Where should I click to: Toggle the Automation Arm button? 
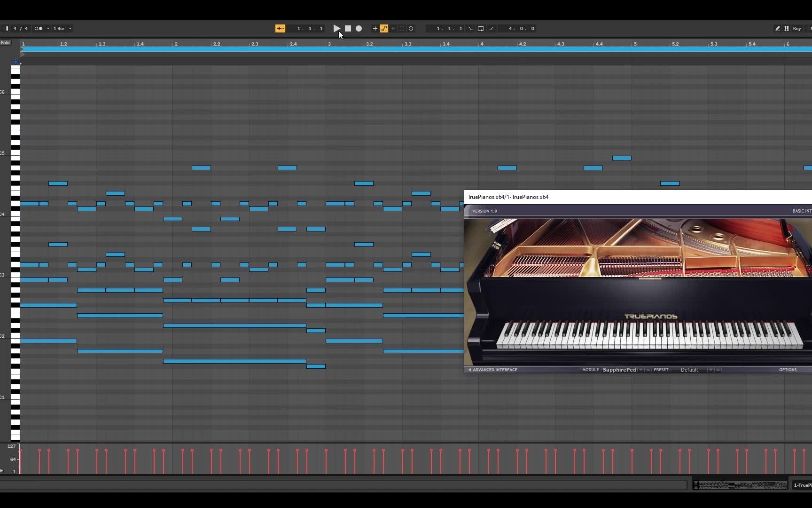(384, 28)
